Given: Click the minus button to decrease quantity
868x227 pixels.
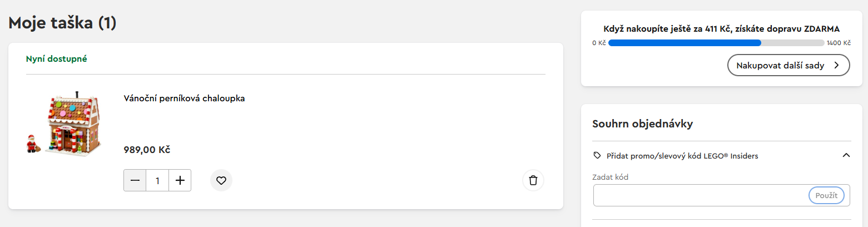Looking at the screenshot, I should click(135, 180).
